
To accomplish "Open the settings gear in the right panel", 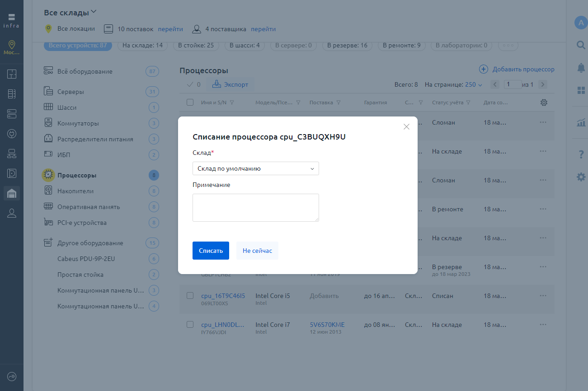I will tap(581, 177).
